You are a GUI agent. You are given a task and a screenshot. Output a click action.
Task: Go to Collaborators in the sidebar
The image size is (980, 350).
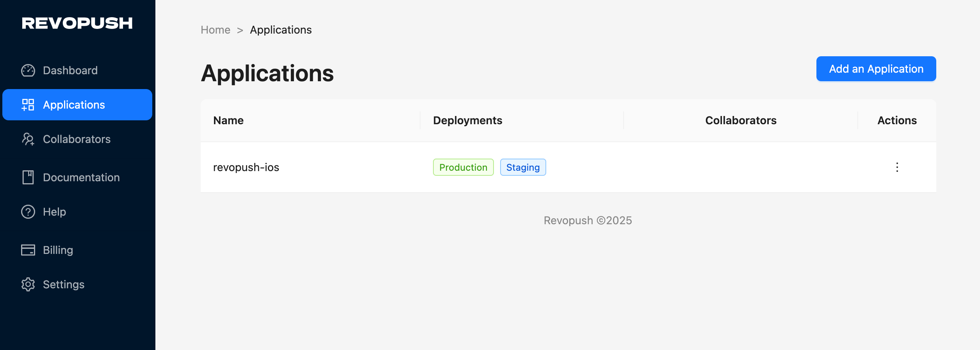77,139
